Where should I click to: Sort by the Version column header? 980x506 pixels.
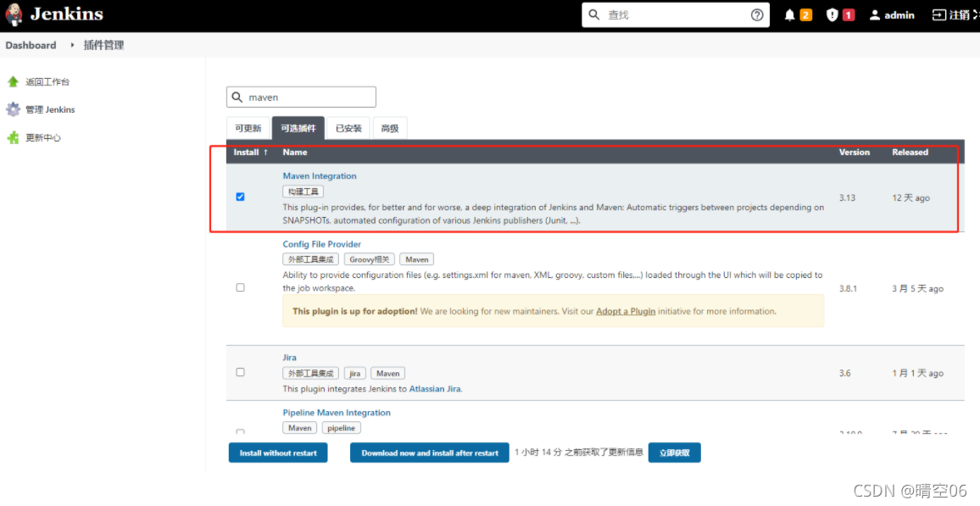pos(854,152)
